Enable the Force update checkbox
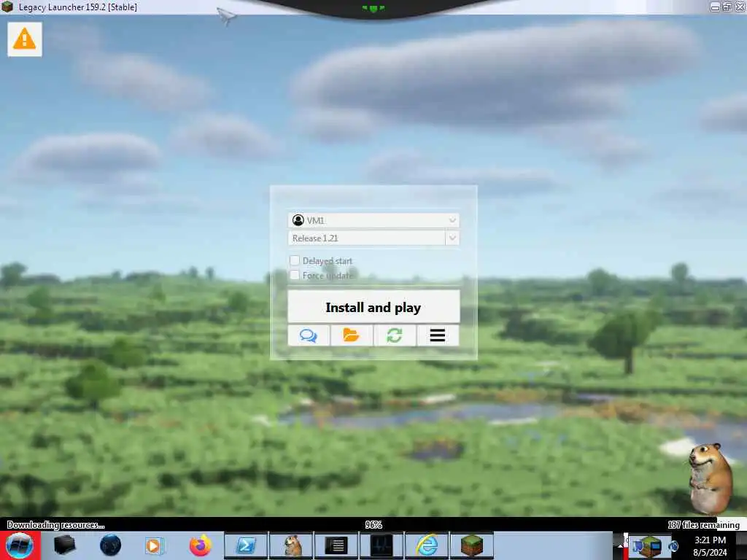Screen dimensions: 747x560 tap(295, 275)
